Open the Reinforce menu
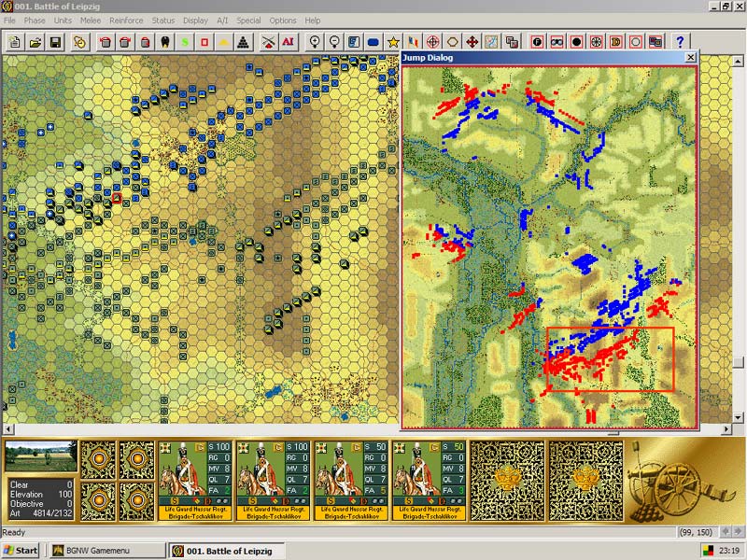Image resolution: width=747 pixels, height=560 pixels. tap(126, 21)
